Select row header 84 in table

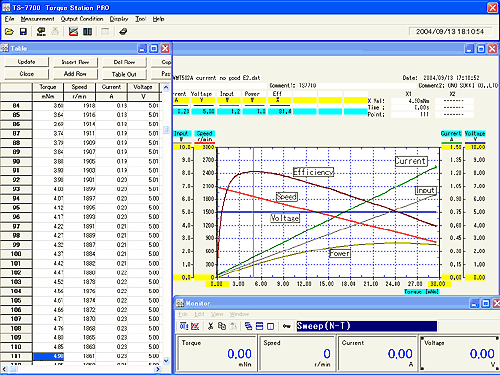(x=16, y=106)
